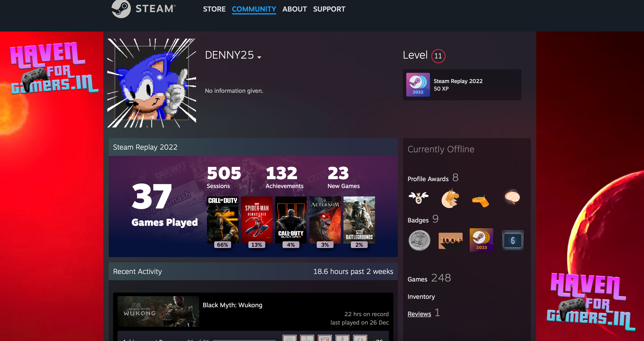Click the years of service 6 badge icon
Viewport: 644px width, 341px height.
click(x=512, y=240)
